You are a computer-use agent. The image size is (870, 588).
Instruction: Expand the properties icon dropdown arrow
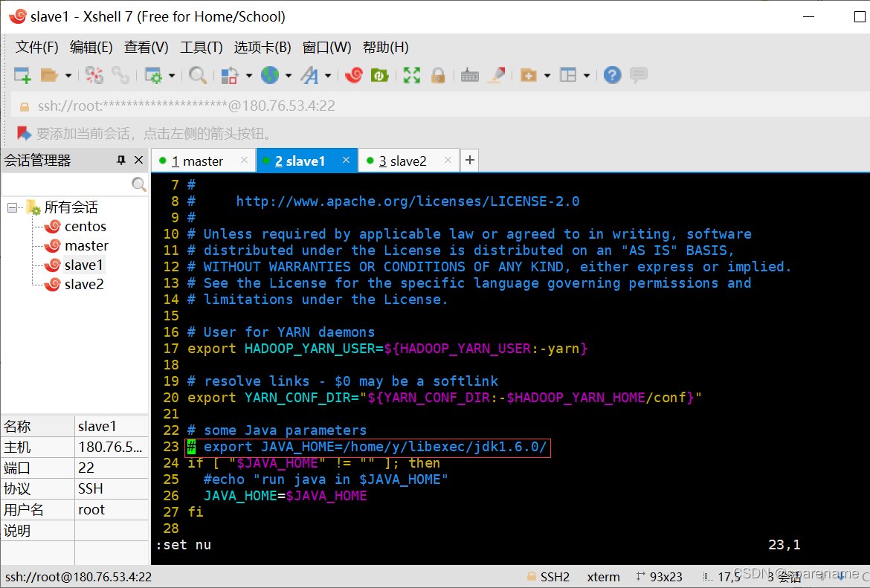[172, 75]
